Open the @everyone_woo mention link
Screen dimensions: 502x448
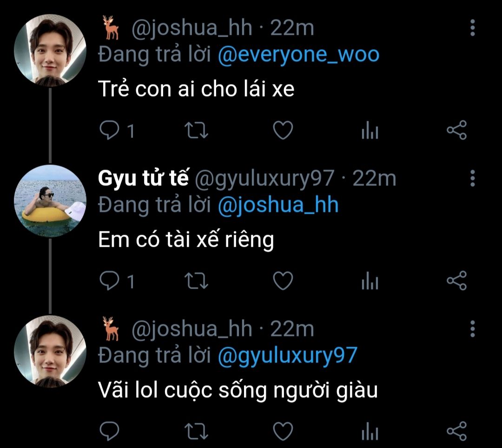[x=298, y=55]
